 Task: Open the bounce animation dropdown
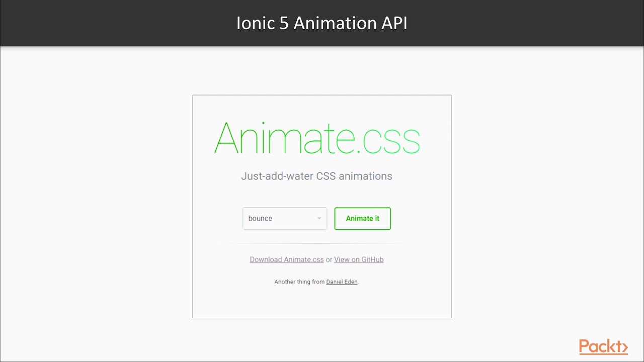click(285, 219)
